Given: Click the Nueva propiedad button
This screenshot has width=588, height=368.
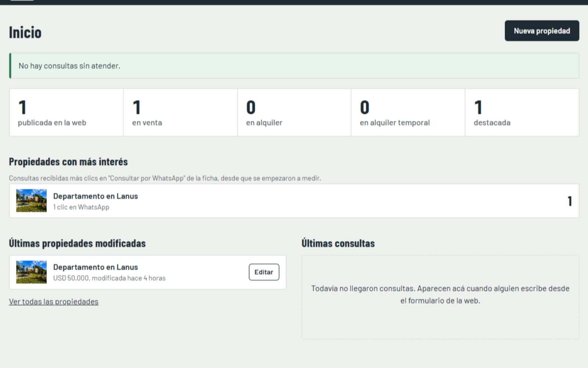Looking at the screenshot, I should click(542, 31).
